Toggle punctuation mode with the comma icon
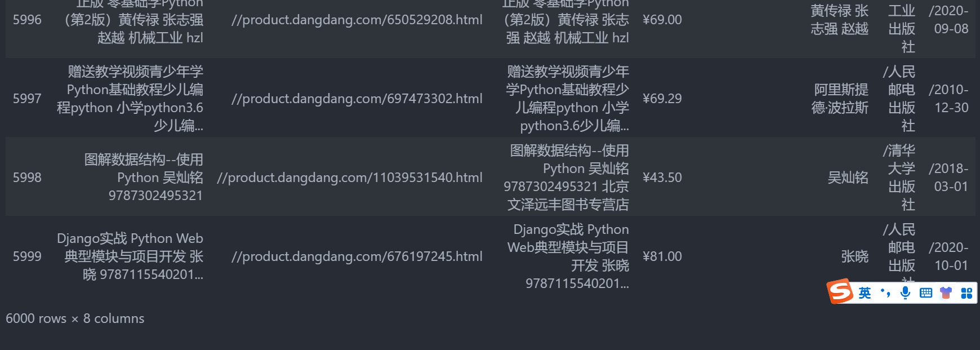This screenshot has width=980, height=350. click(x=885, y=293)
